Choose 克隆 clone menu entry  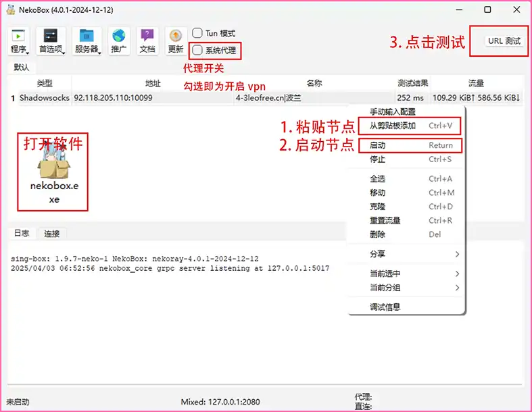tap(406, 207)
